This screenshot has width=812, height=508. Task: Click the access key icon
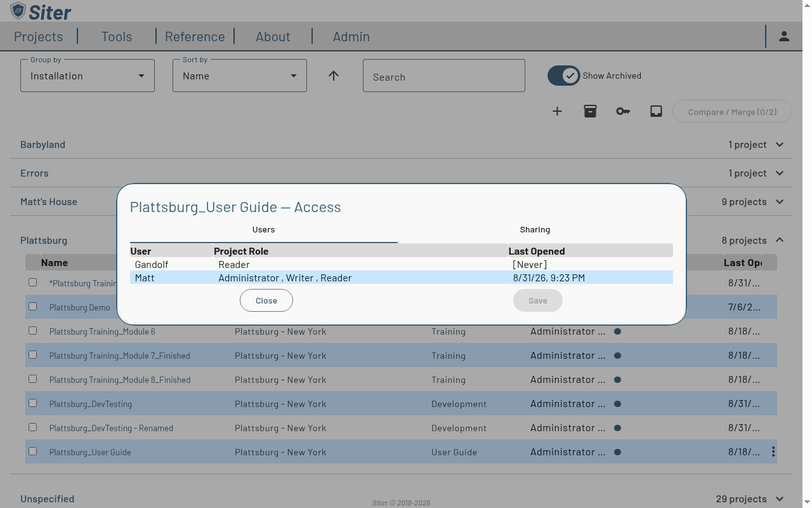click(623, 111)
